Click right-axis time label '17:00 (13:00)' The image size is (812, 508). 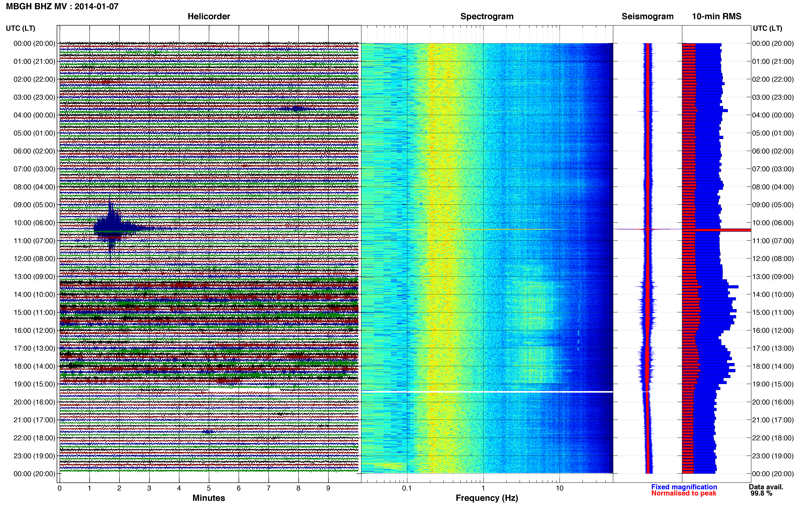point(773,348)
